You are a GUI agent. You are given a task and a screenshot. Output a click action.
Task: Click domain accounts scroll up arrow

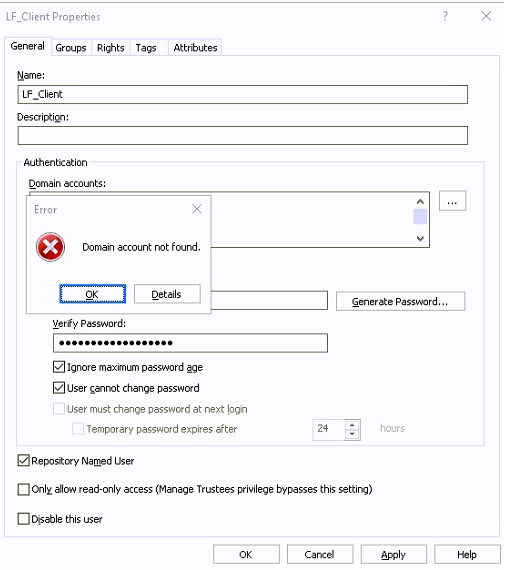(420, 201)
